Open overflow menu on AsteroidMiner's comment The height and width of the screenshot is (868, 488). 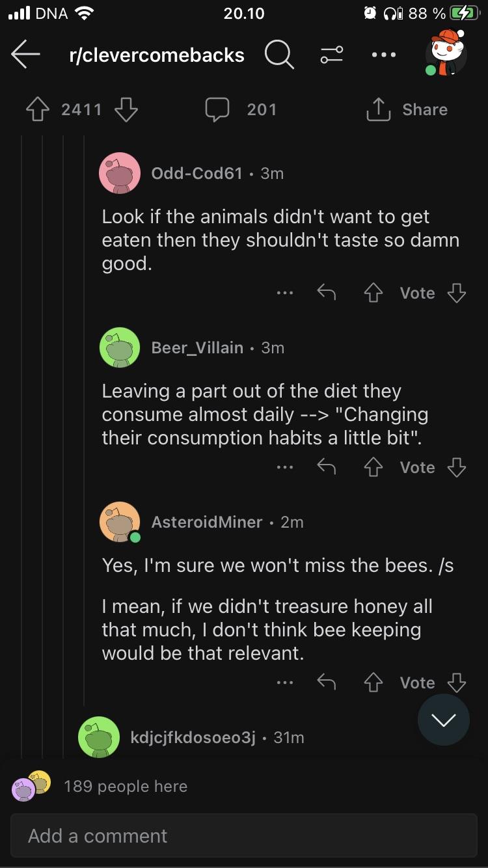point(285,682)
